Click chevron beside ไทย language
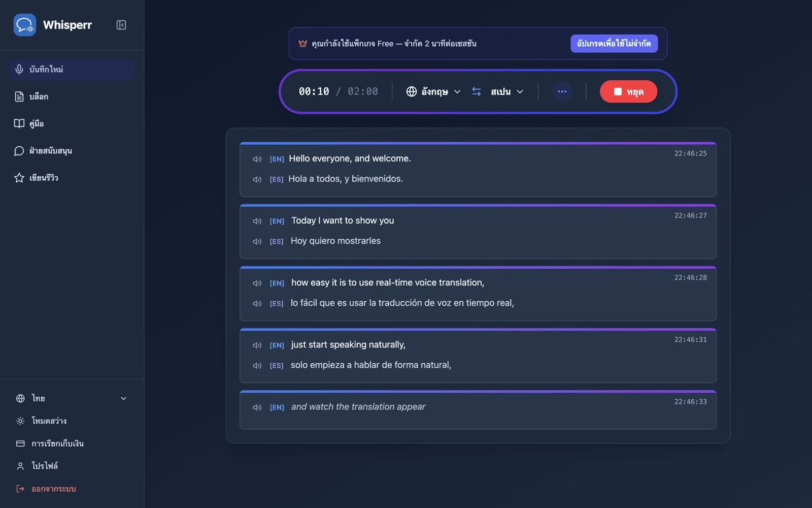The image size is (812, 508). click(x=123, y=398)
